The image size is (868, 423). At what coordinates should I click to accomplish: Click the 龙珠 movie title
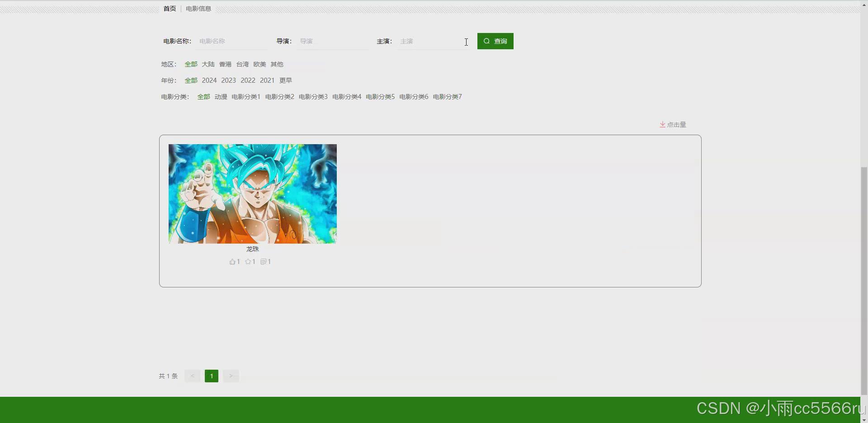[253, 249]
